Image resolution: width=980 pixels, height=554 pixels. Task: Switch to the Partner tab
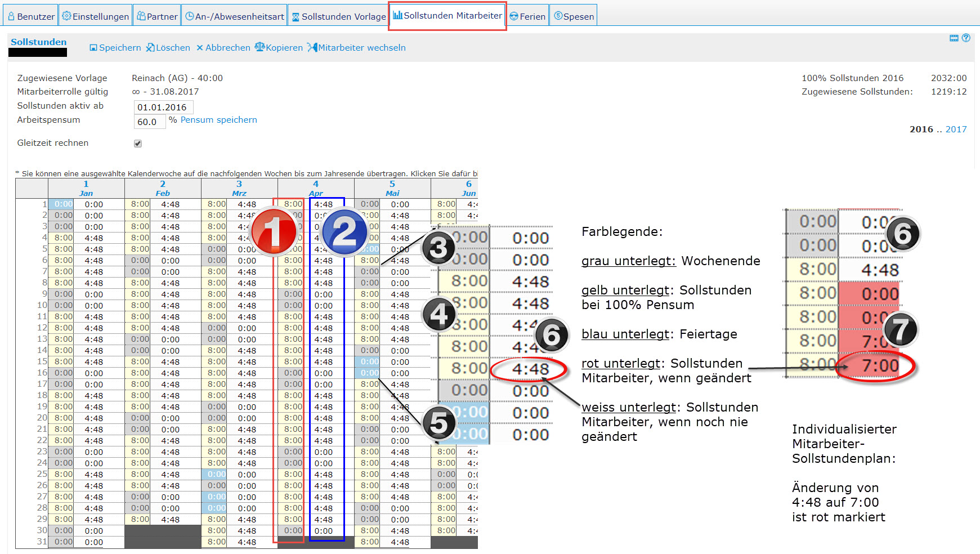[x=157, y=16]
